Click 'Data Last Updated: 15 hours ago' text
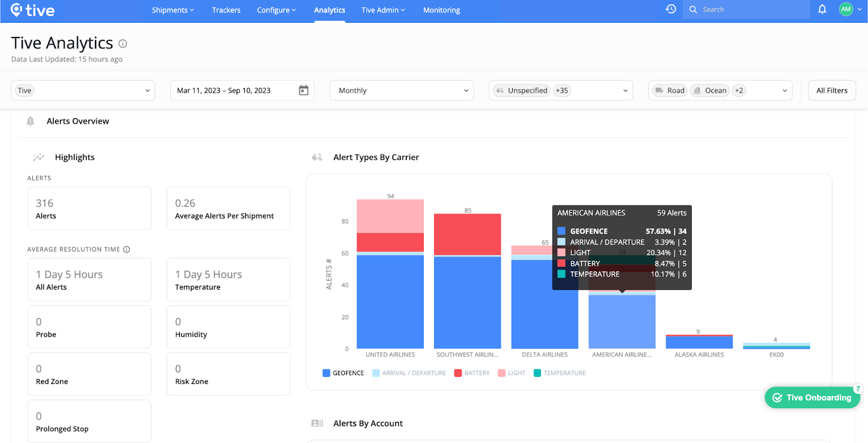Image resolution: width=868 pixels, height=443 pixels. tap(67, 59)
